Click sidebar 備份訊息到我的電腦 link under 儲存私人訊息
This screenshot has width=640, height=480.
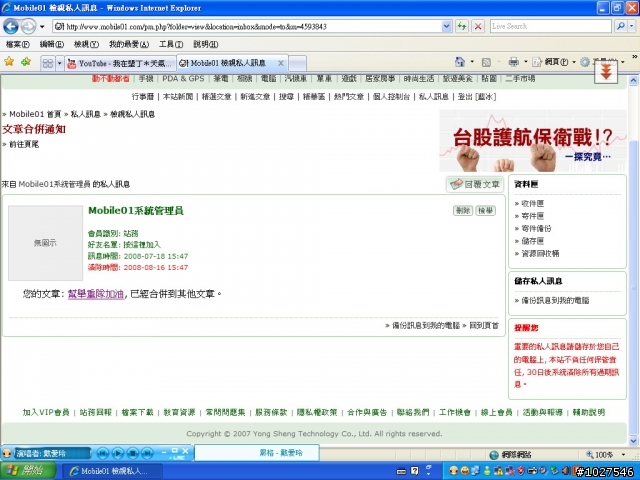click(x=555, y=301)
